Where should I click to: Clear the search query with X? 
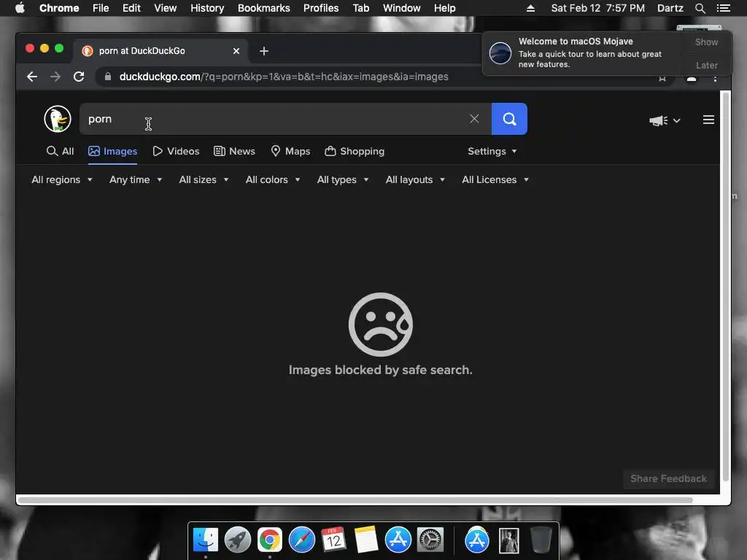[x=474, y=119]
